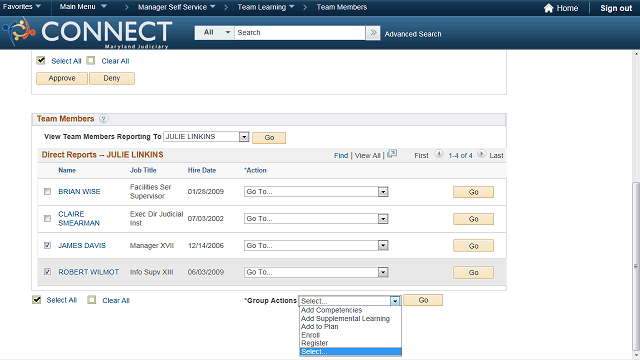Viewport: 640px width, 360px height.
Task: Click the search go arrows button
Action: pos(373,33)
